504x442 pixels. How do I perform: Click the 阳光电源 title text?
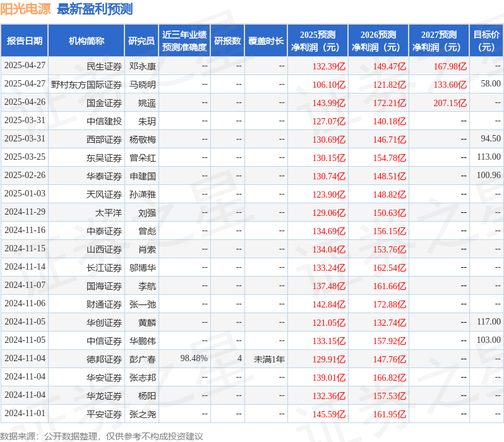point(25,9)
